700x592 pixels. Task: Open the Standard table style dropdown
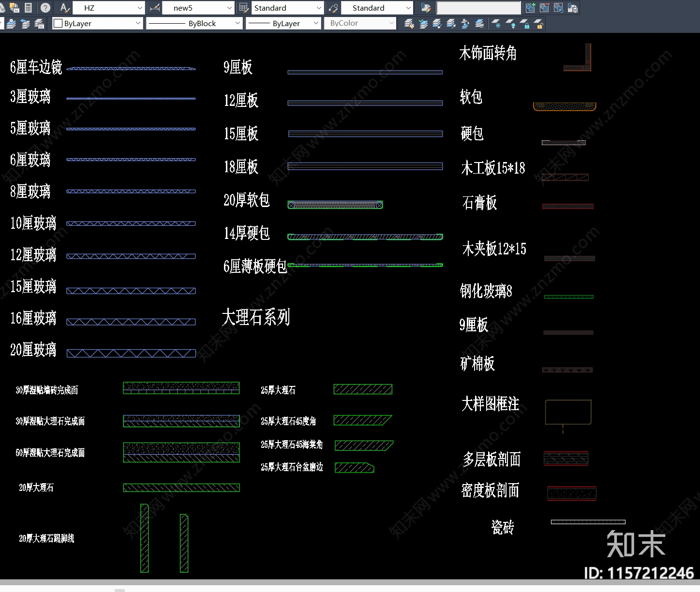[x=287, y=8]
